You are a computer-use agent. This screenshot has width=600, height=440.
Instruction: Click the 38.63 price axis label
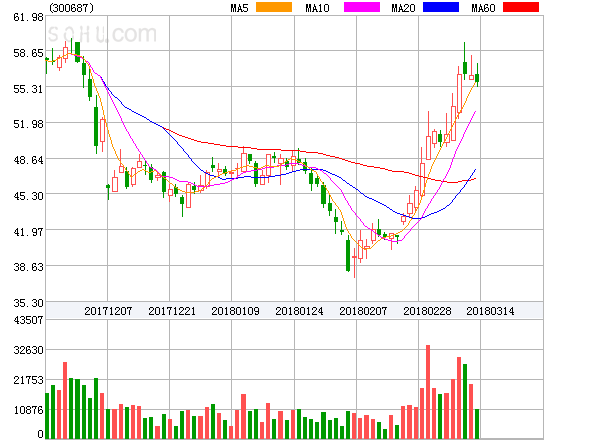[29, 267]
